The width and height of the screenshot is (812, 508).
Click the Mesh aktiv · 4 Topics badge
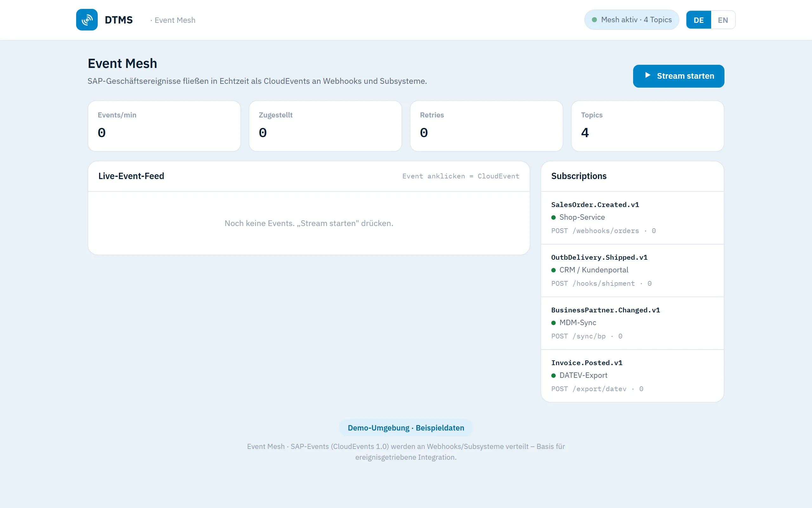click(632, 20)
